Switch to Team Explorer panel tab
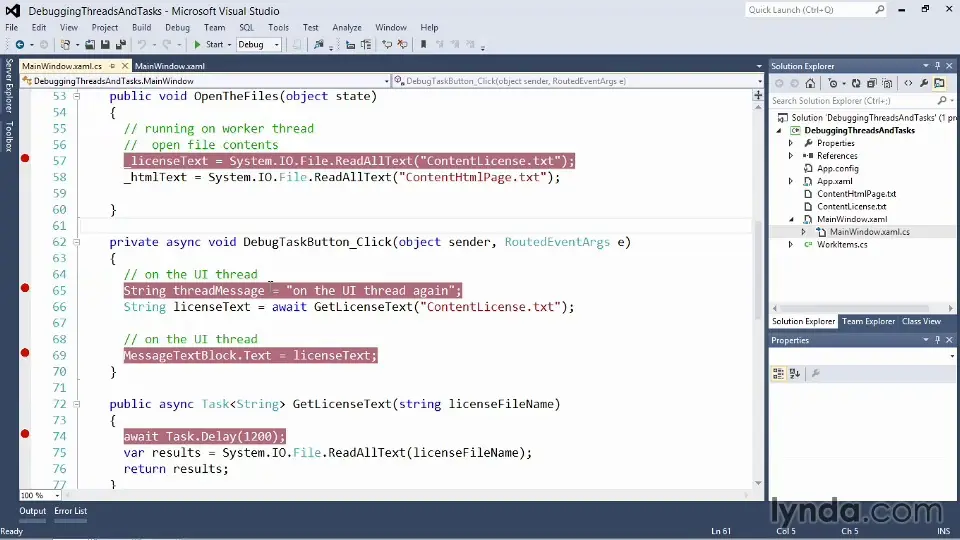The height and width of the screenshot is (540, 960). (868, 321)
